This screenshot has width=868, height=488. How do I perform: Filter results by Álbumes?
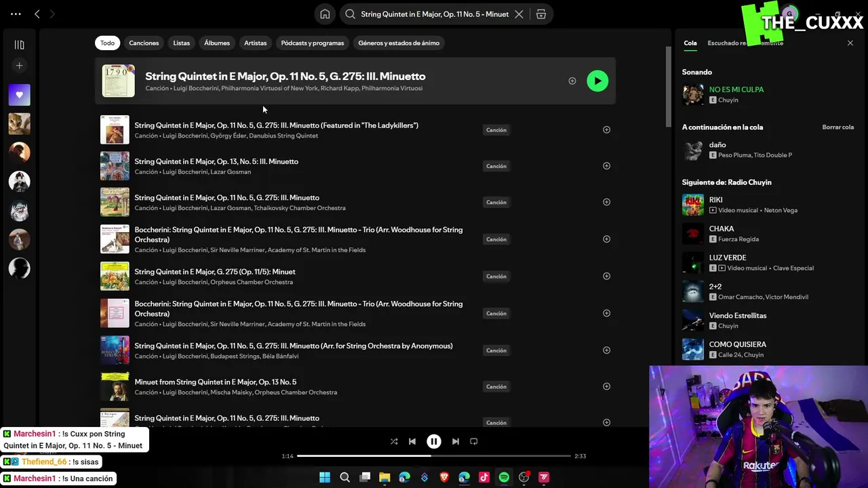(x=217, y=43)
